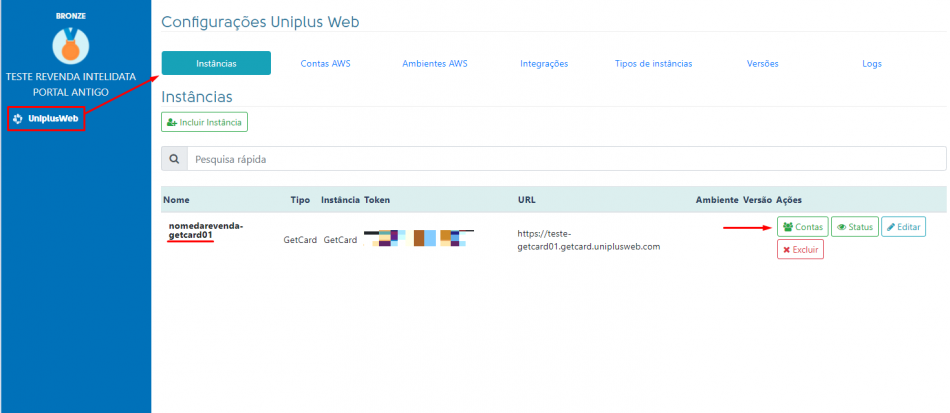Delete instance with Excluir button

tap(800, 250)
